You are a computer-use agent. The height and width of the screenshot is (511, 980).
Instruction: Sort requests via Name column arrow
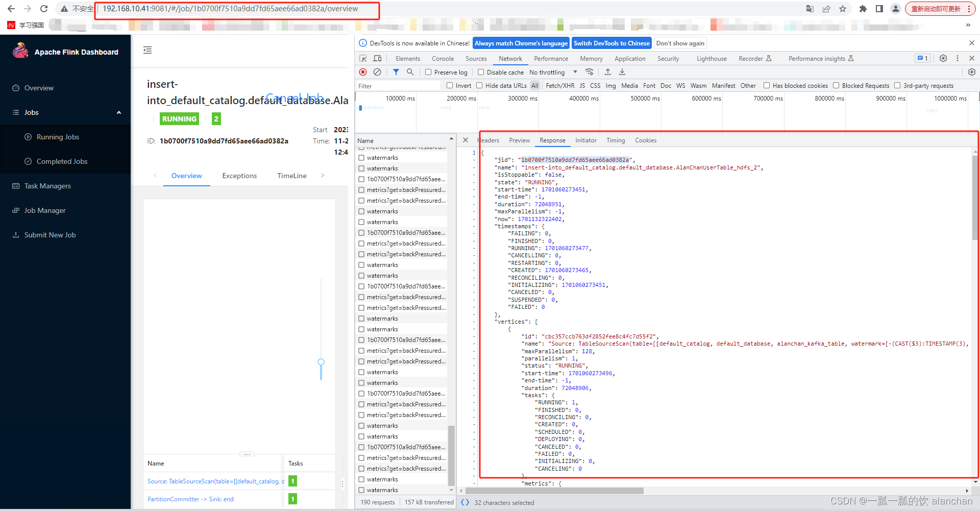(451, 139)
